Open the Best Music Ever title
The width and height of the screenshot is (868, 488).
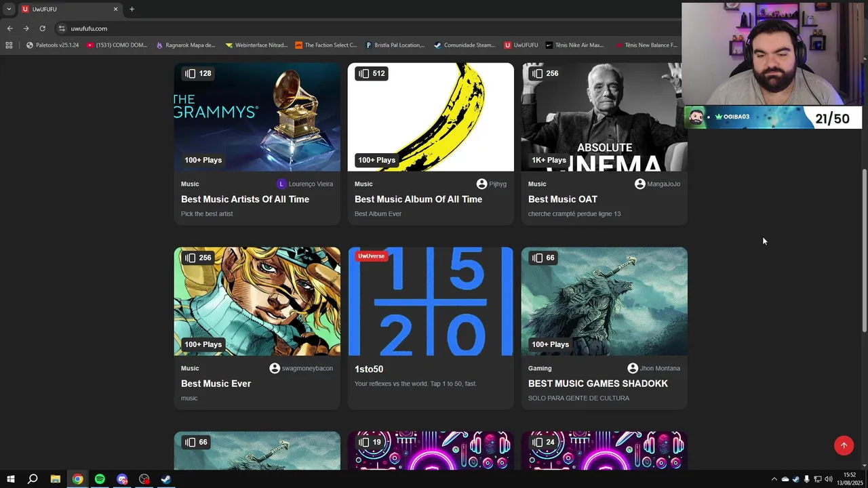(x=216, y=384)
